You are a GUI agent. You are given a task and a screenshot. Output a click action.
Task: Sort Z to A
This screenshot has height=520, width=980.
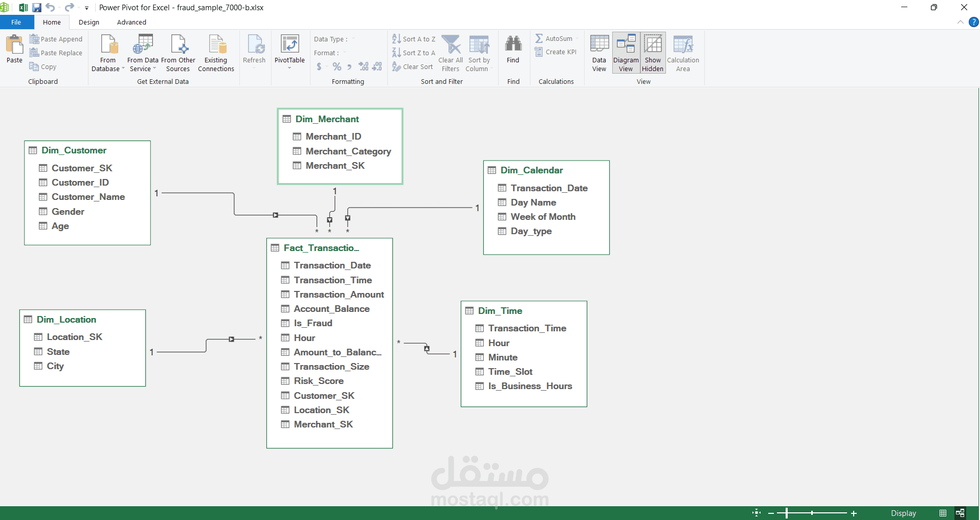[414, 53]
